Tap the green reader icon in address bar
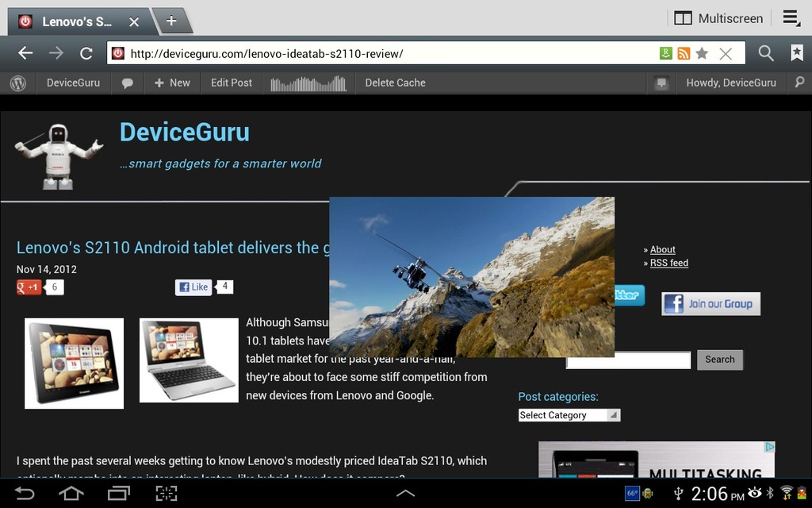 point(666,53)
